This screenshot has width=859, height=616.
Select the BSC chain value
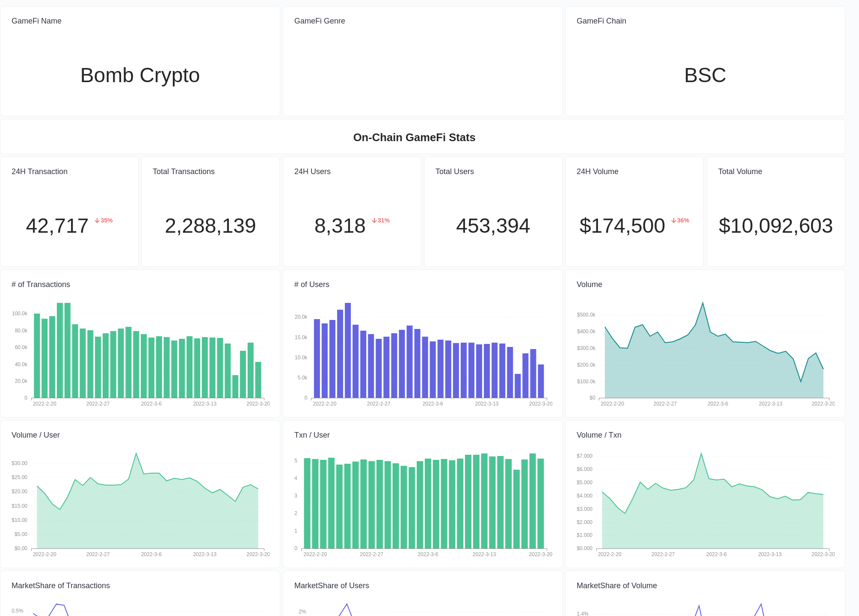[x=705, y=75]
